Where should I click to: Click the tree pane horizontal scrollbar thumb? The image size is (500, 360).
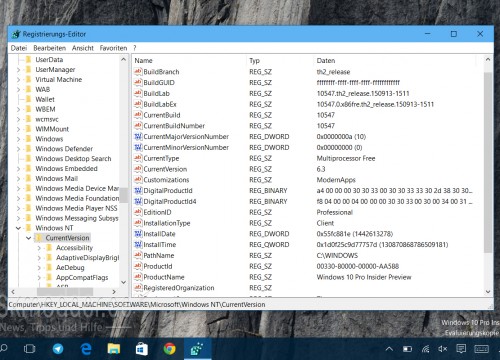pos(65,292)
